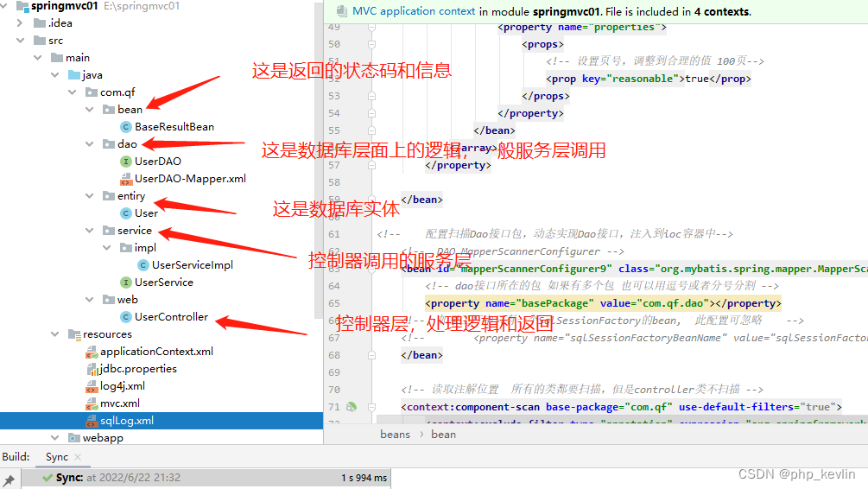Expand the .idea folder
This screenshot has width=868, height=489.
click(20, 23)
